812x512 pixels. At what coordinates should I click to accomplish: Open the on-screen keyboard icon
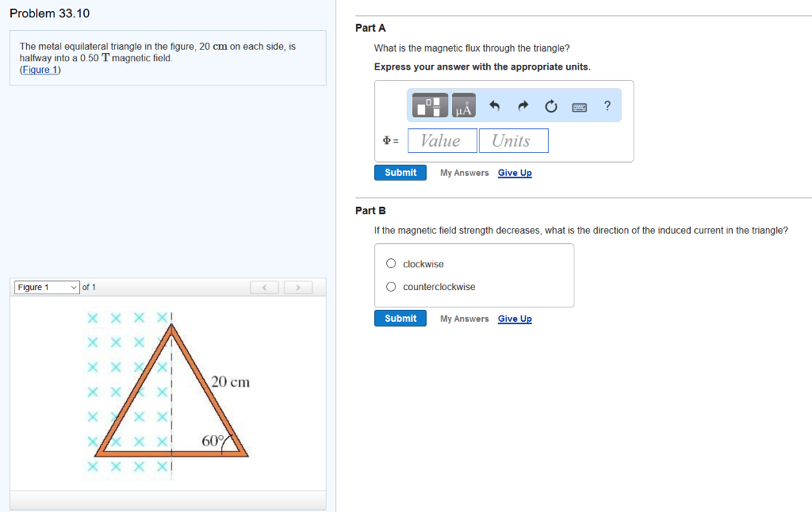579,105
